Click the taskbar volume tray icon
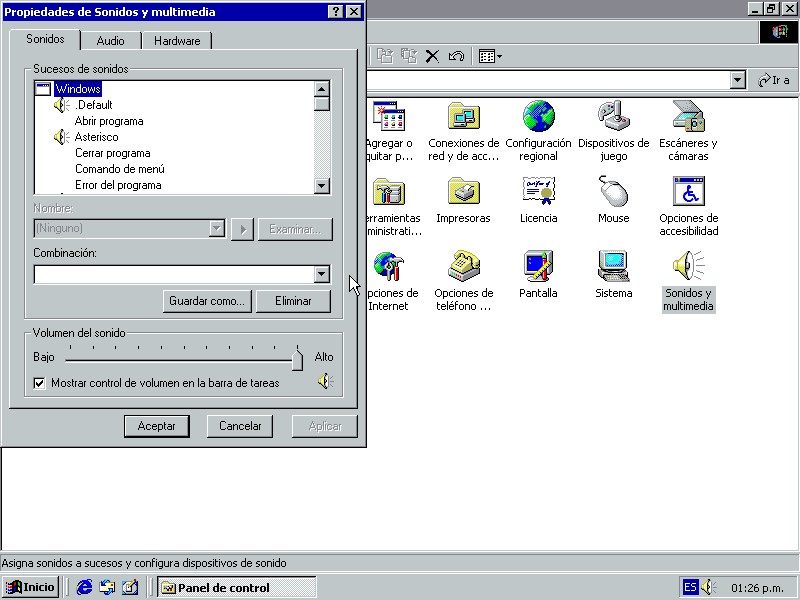Screen dimensions: 800x600 tap(709, 587)
